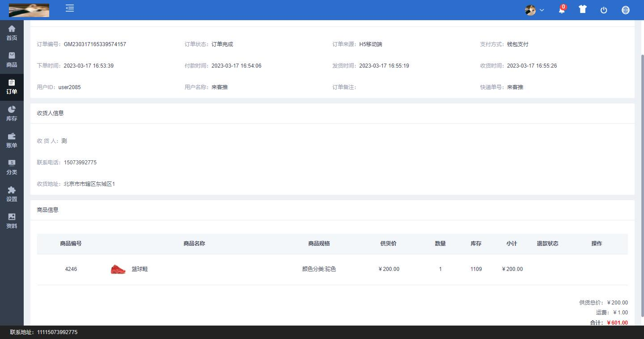Viewport: 644px width, 339px height.
Task: Click the 商品编号 column header
Action: coord(71,244)
